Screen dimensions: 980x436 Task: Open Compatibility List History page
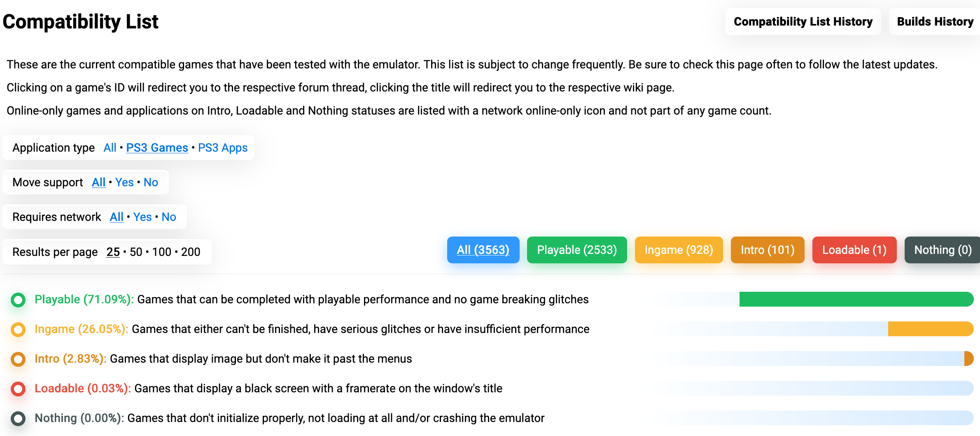(803, 21)
